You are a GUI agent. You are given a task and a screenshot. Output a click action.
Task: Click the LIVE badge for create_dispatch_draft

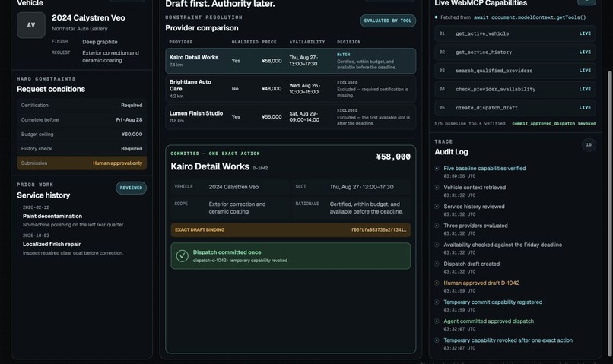coord(585,108)
